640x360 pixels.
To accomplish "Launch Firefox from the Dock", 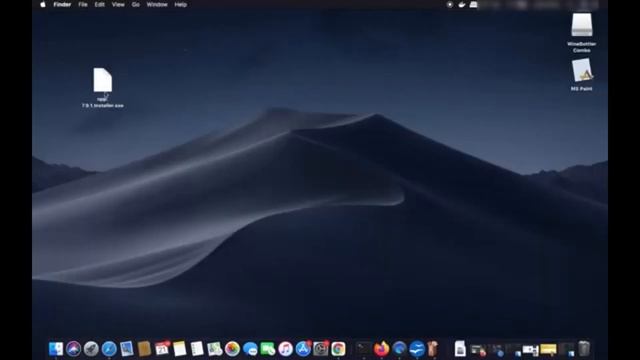I will tap(381, 349).
